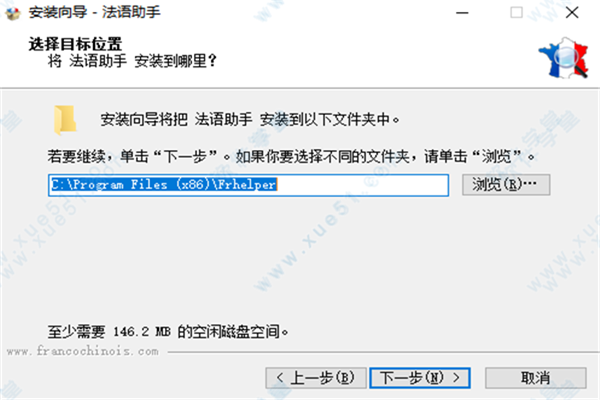Click the 选择目标位置 heading
The height and width of the screenshot is (400, 600).
tap(75, 44)
